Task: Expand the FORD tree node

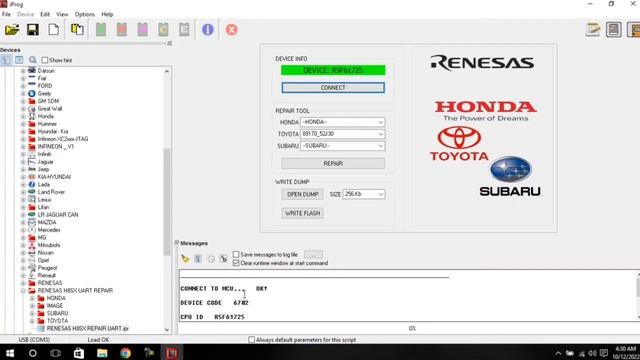Action: 23,86
